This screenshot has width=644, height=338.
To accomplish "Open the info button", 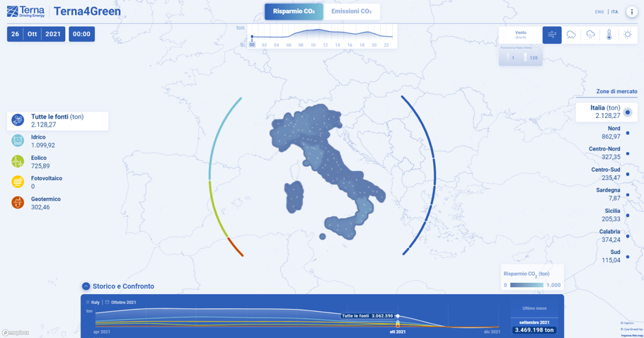I will click(632, 12).
